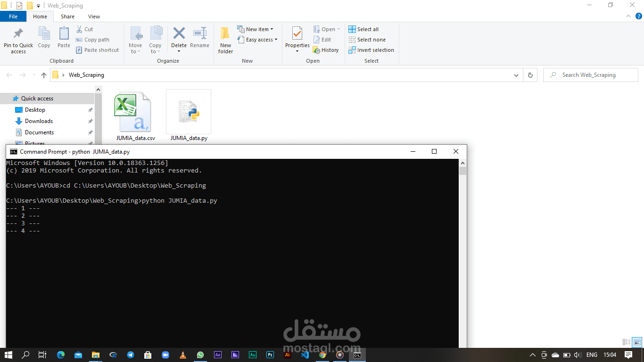
Task: Click the Paste clipboard icon
Action: click(64, 34)
